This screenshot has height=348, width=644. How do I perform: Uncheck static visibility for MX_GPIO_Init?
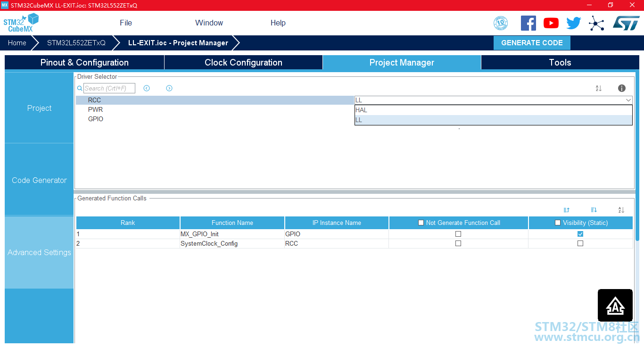[580, 234]
